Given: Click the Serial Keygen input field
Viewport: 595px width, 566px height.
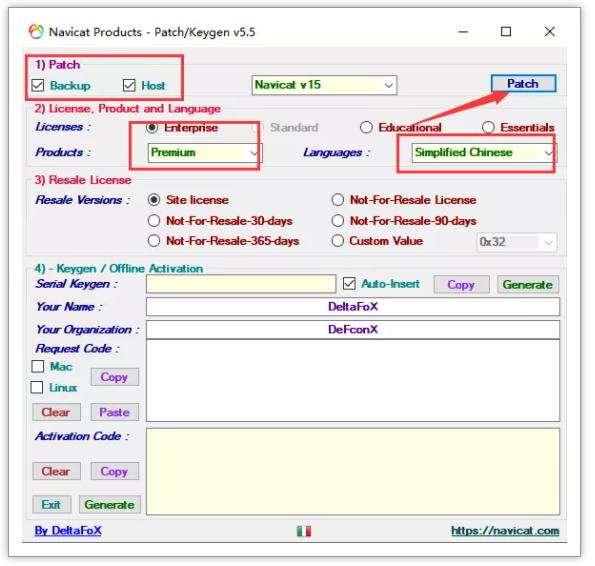Looking at the screenshot, I should [x=241, y=284].
